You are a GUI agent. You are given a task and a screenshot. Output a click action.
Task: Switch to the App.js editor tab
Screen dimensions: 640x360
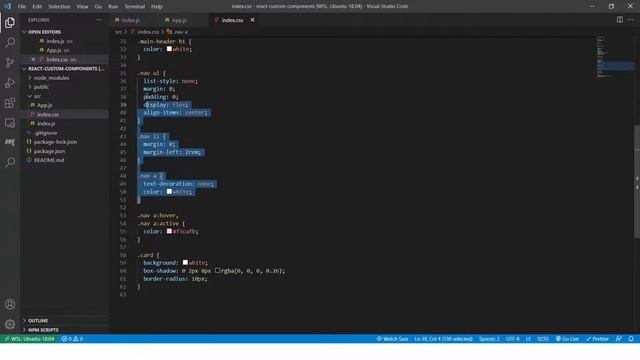(180, 20)
